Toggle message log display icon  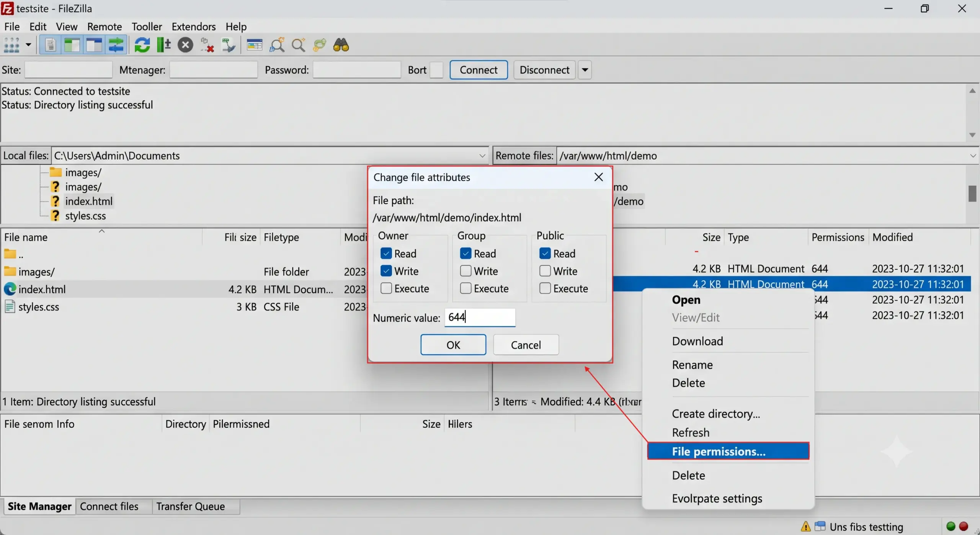(50, 45)
